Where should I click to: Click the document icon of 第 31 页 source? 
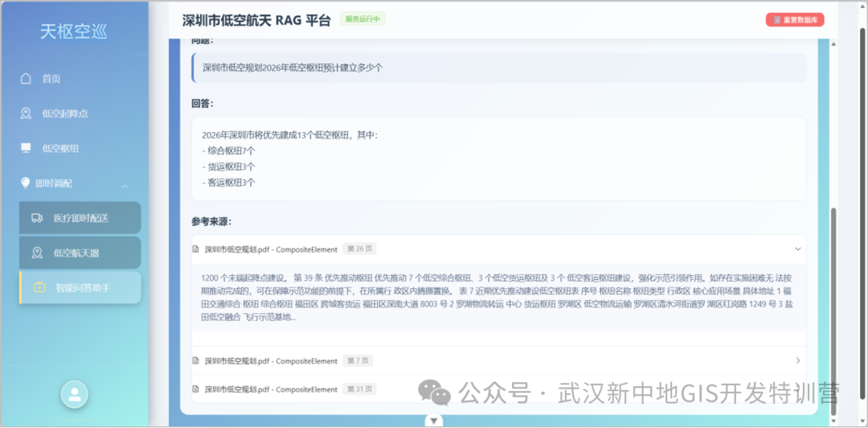click(195, 389)
